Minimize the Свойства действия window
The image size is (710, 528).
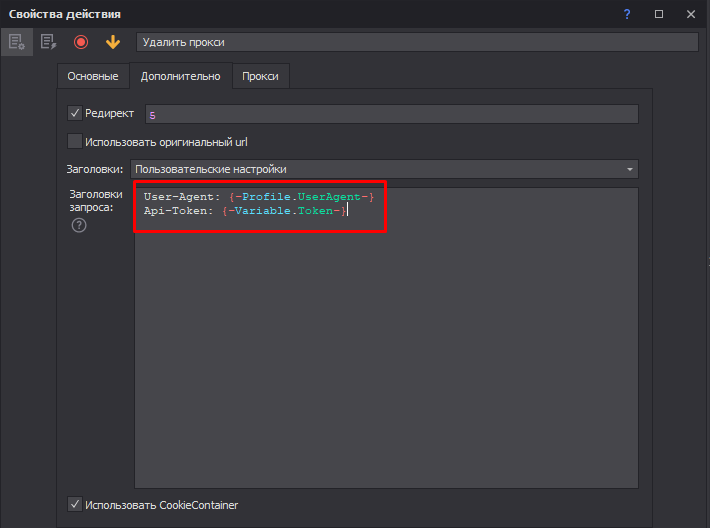click(x=595, y=14)
